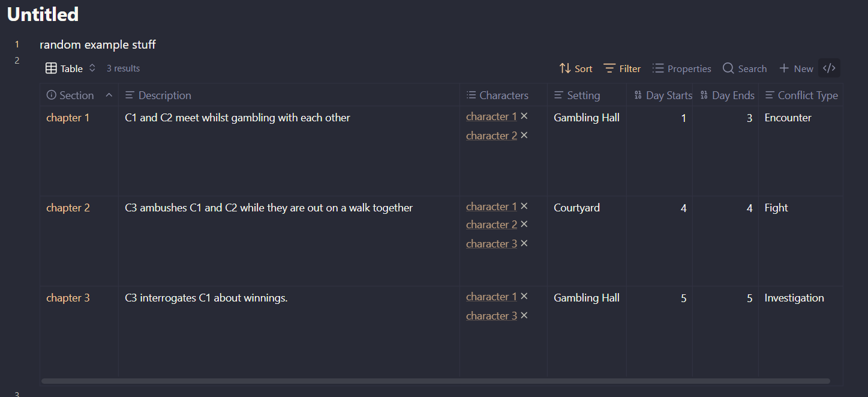
Task: Toggle Section column sort arrow
Action: (x=109, y=95)
